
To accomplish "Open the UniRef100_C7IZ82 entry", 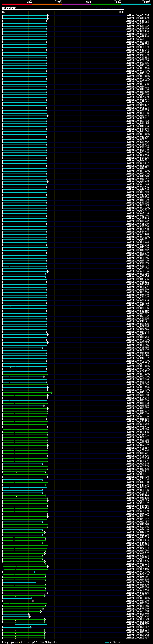I will coord(137,23).
